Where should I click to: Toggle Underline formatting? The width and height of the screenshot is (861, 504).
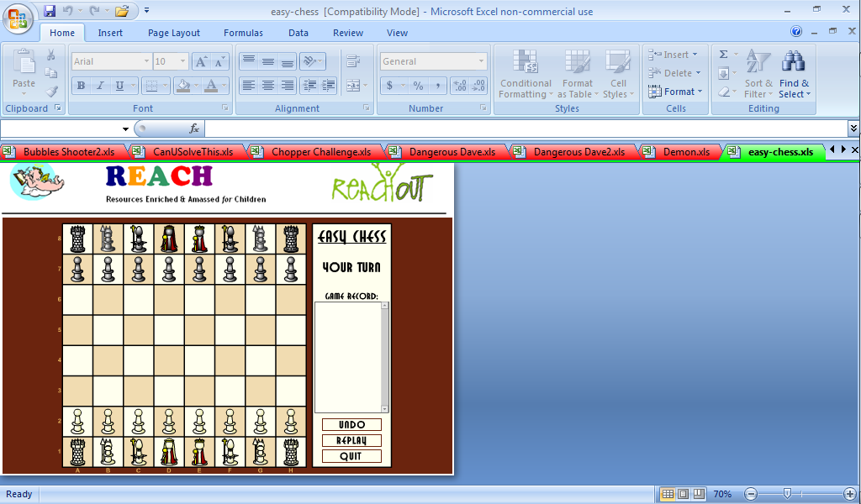[x=119, y=86]
